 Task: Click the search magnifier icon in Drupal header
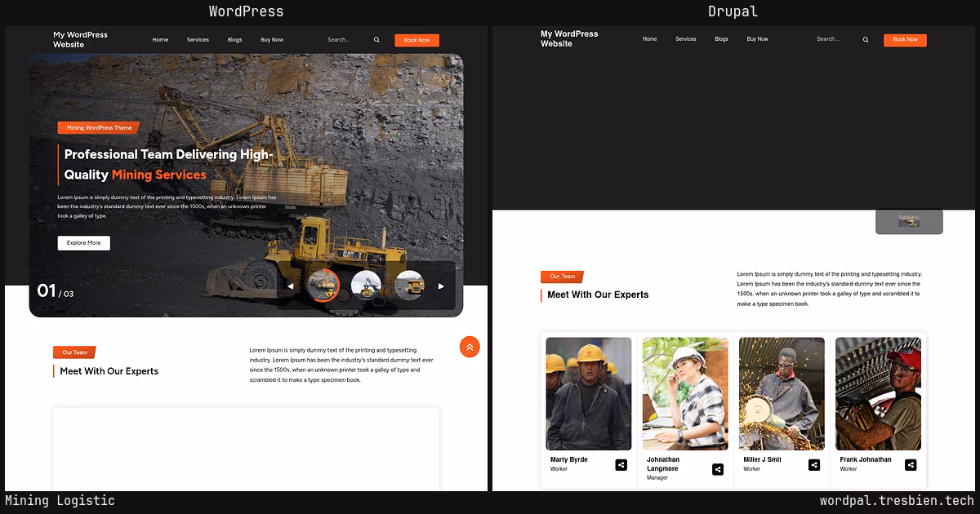coord(866,40)
